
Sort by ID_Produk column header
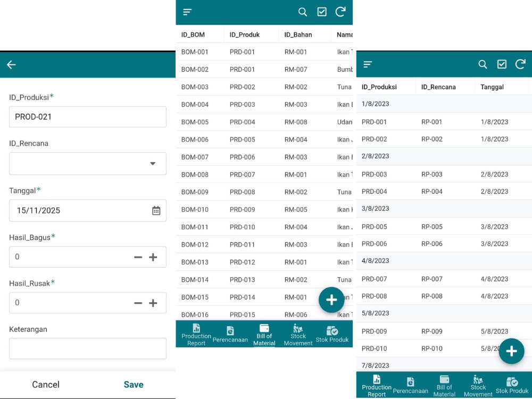point(244,35)
